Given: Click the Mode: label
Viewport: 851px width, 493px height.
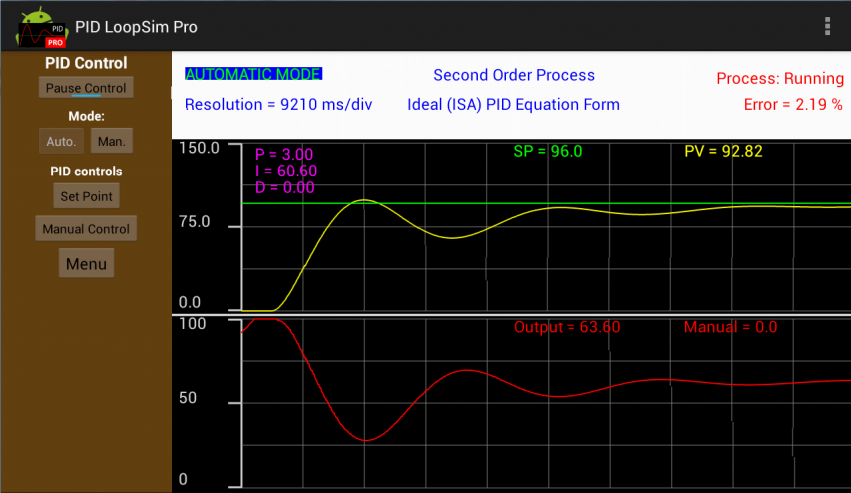Looking at the screenshot, I should pyautogui.click(x=86, y=116).
